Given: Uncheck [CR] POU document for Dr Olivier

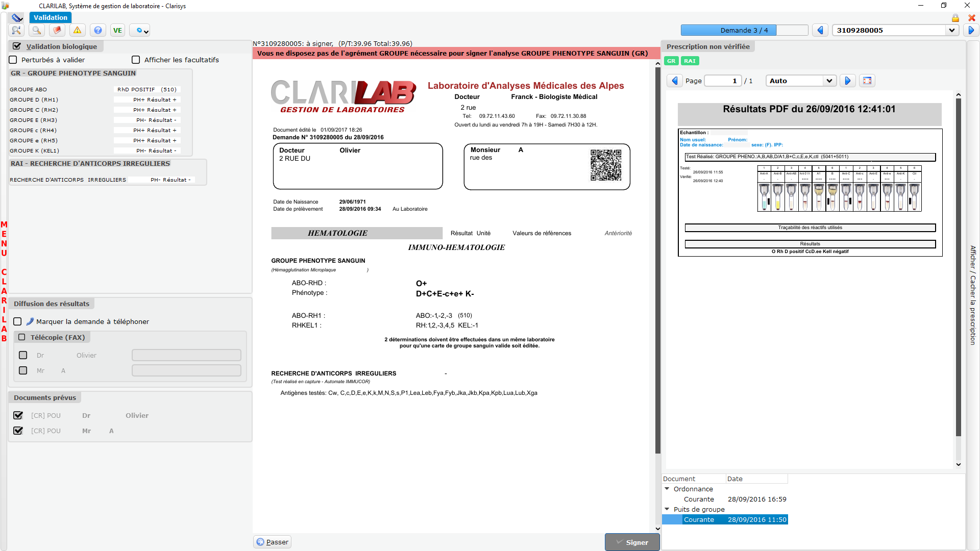Looking at the screenshot, I should click(18, 415).
